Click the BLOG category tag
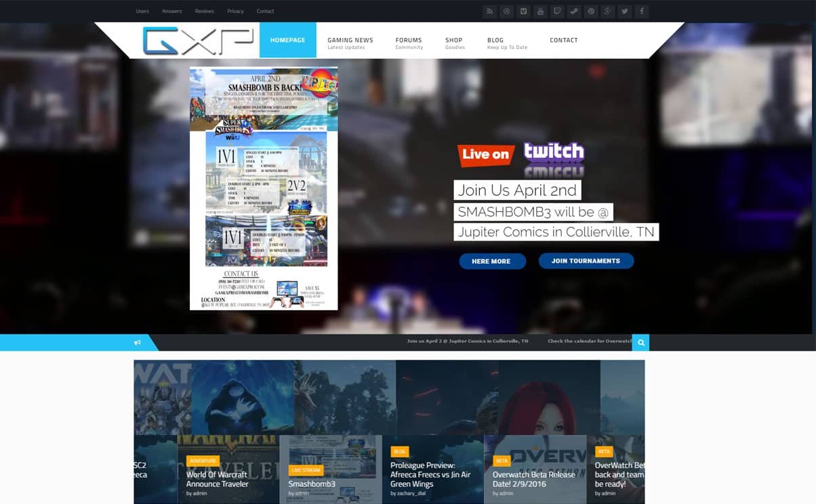This screenshot has height=504, width=816. (400, 451)
